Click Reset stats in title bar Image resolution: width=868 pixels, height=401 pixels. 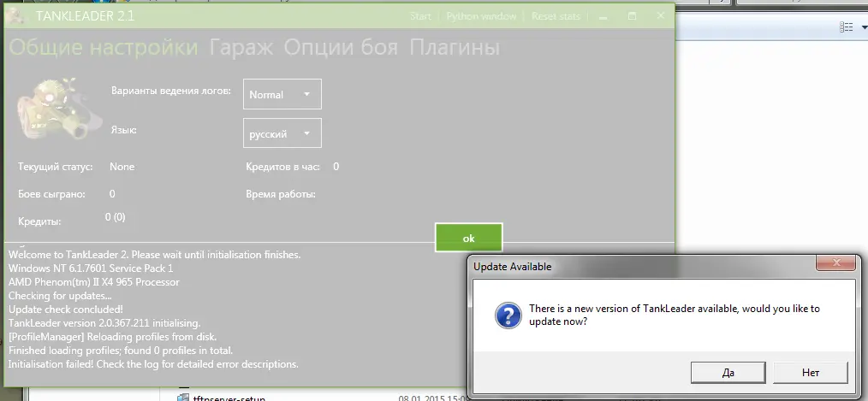click(x=556, y=16)
